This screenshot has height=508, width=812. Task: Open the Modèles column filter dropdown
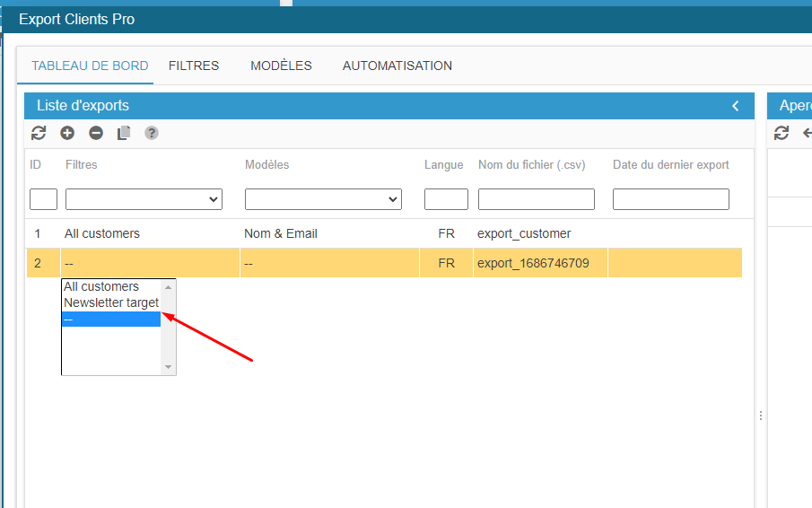point(323,199)
